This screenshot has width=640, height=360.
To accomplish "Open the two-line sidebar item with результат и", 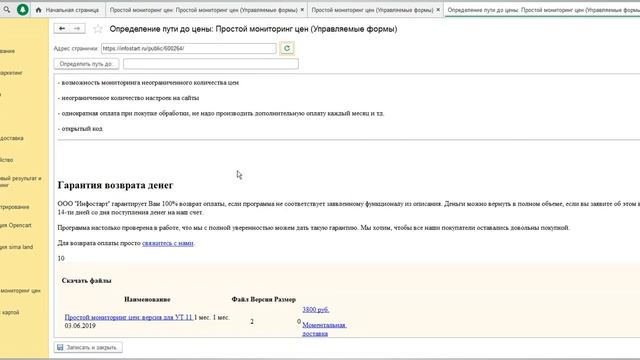I will click(20, 182).
